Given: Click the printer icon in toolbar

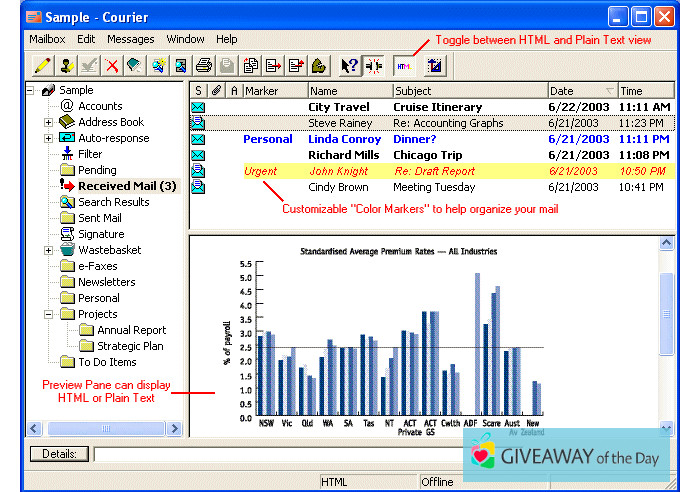Looking at the screenshot, I should coord(204,66).
